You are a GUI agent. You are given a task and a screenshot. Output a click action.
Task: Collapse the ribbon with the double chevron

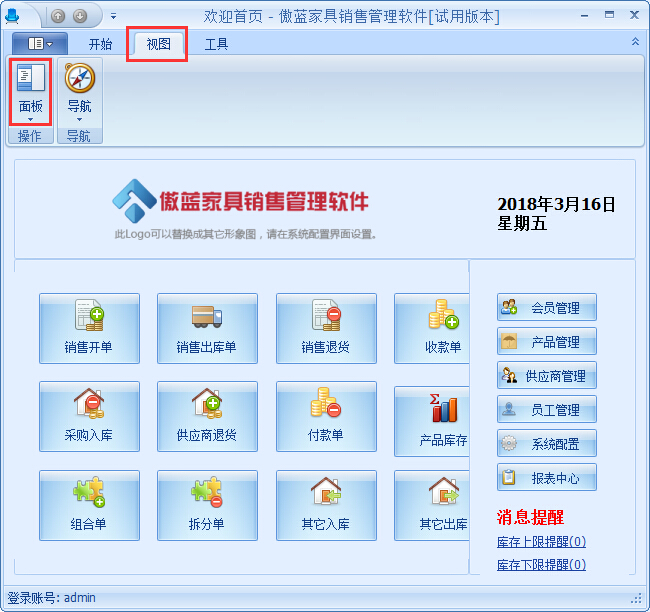635,41
